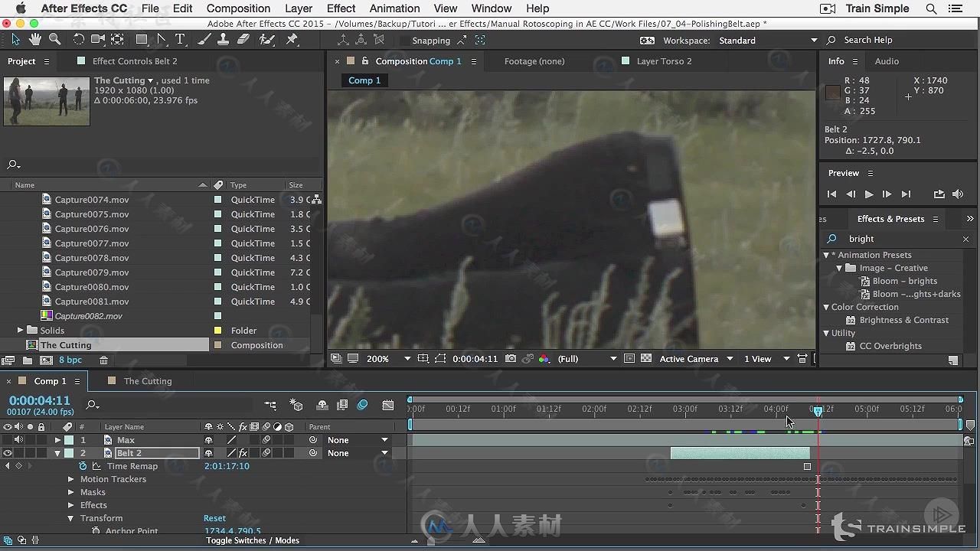Image resolution: width=980 pixels, height=551 pixels.
Task: Open the Workspace Standard dropdown
Action: point(769,41)
